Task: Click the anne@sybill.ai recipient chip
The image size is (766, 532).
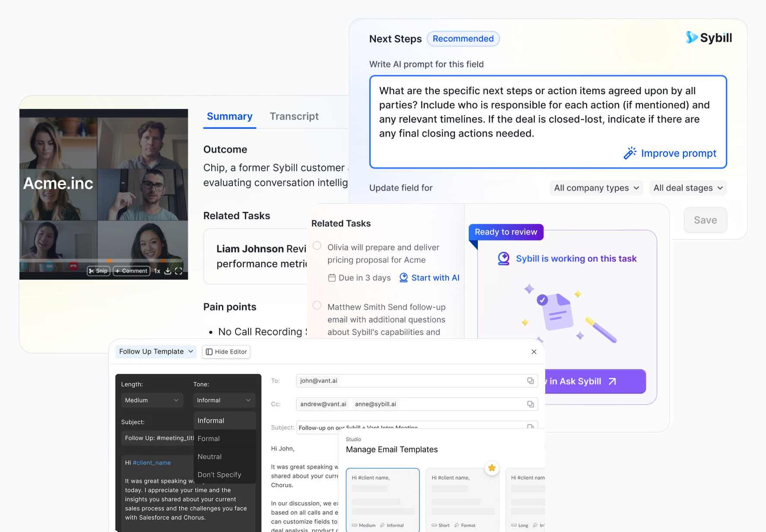Action: tap(375, 404)
